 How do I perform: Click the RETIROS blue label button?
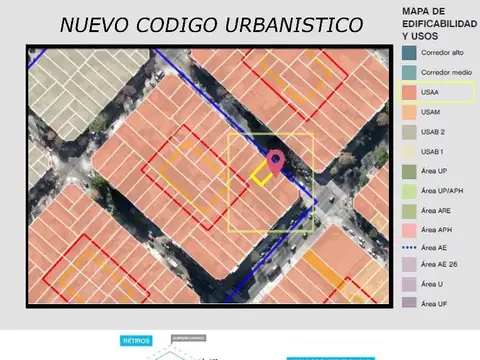[136, 341]
